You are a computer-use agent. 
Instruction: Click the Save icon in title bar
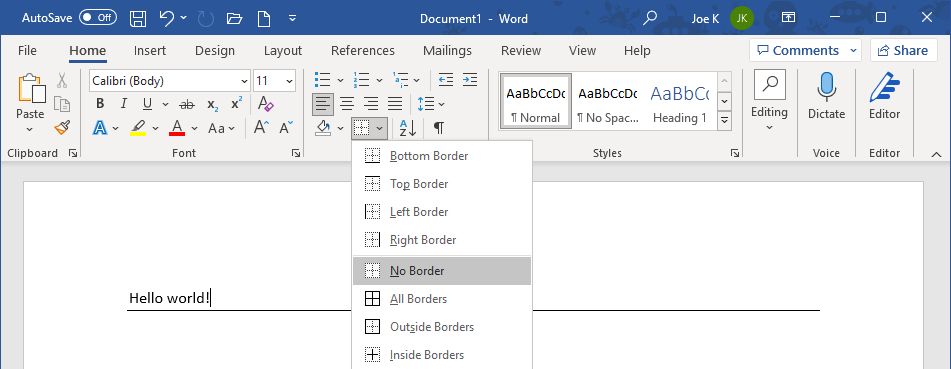138,18
